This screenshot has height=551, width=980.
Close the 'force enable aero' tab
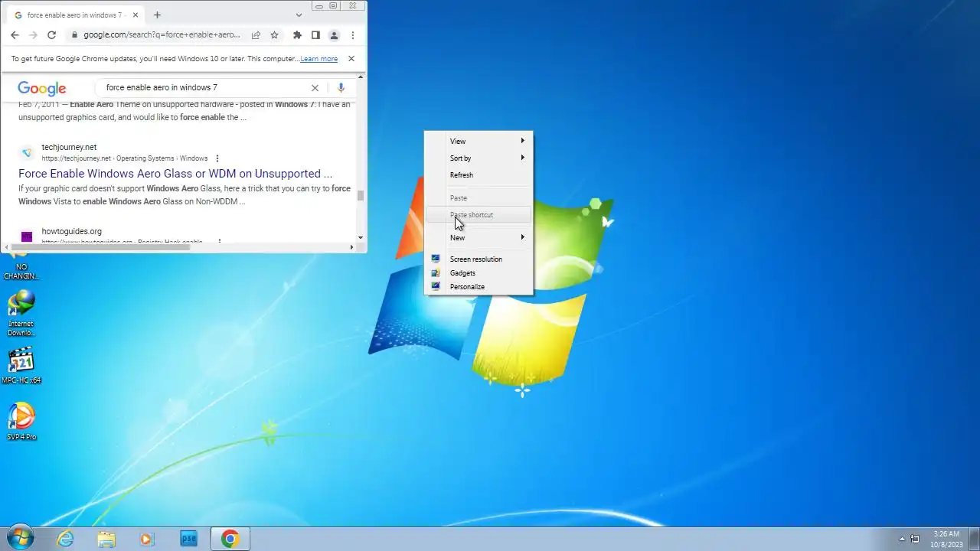136,15
